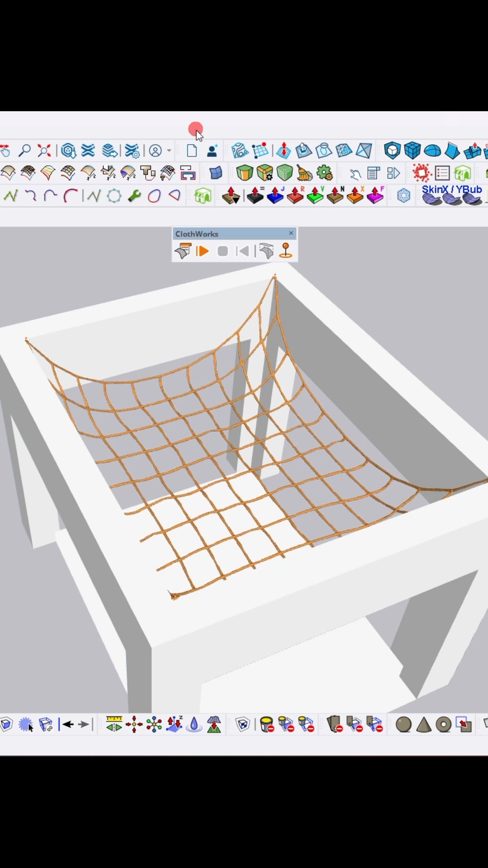
Task: Select Sandbox From Scratch grid tool
Action: tap(260, 151)
